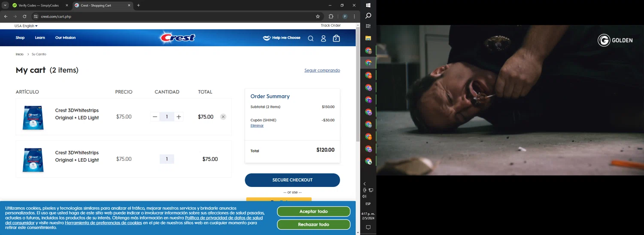Close the Crest - Shopping Cart tab
This screenshot has height=235, width=644.
click(129, 6)
